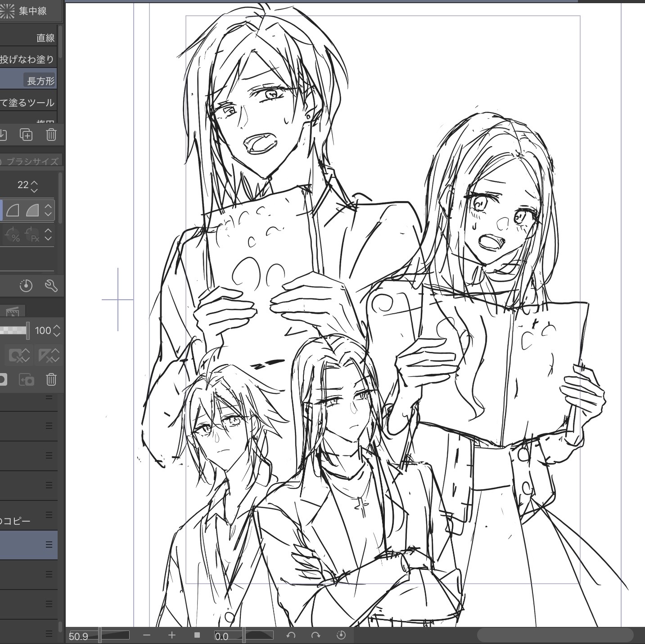Screen dimensions: 645x644
Task: Delete the selected layer with trash icon
Action: [x=51, y=379]
